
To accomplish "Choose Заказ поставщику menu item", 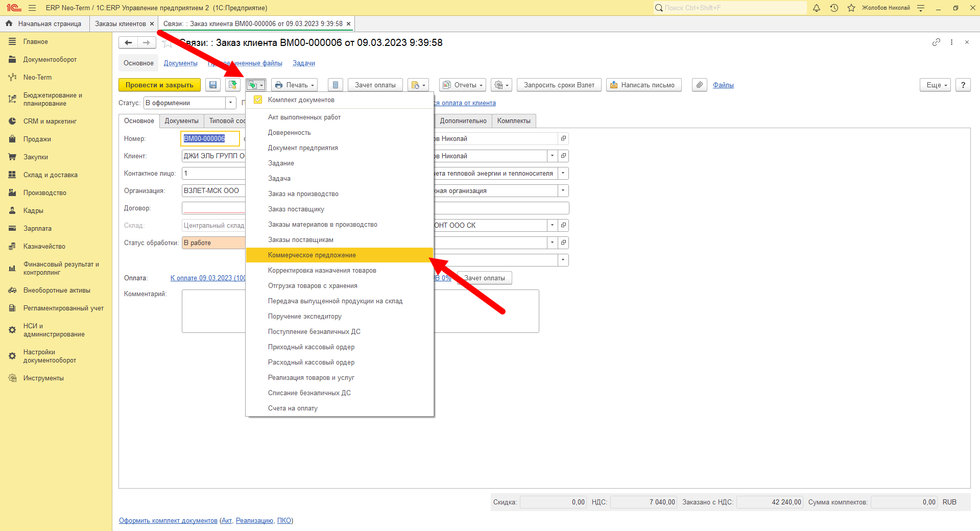I will [340, 209].
